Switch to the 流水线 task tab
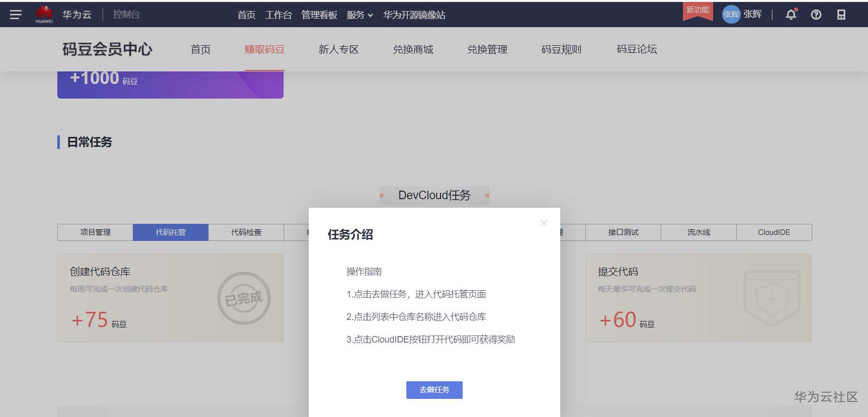868x417 pixels. point(699,232)
